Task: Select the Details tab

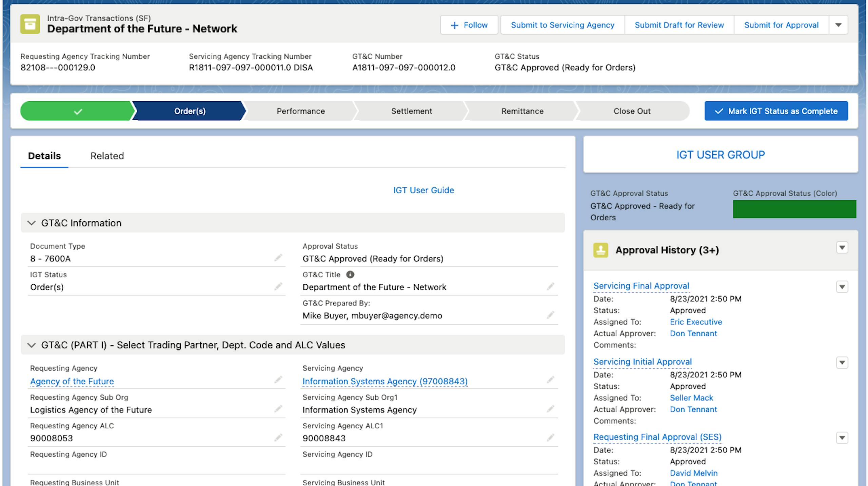Action: [44, 156]
